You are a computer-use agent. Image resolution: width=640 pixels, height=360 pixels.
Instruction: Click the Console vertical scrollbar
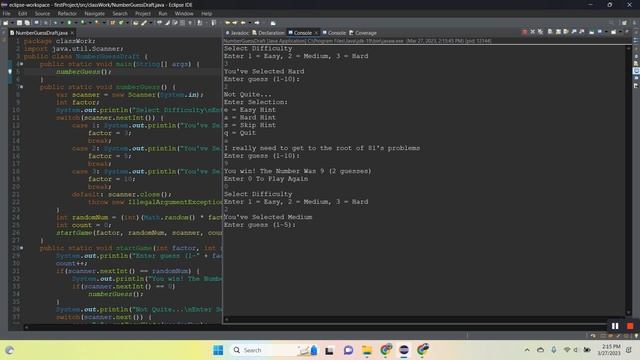(629, 180)
